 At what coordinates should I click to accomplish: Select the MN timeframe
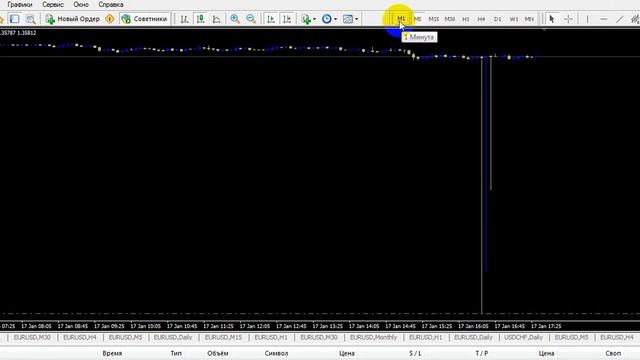529,19
